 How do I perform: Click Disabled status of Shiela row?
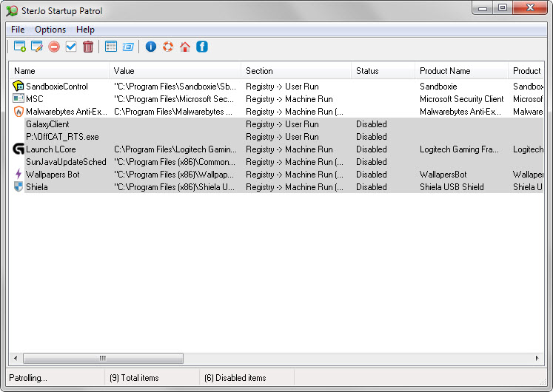[x=372, y=187]
